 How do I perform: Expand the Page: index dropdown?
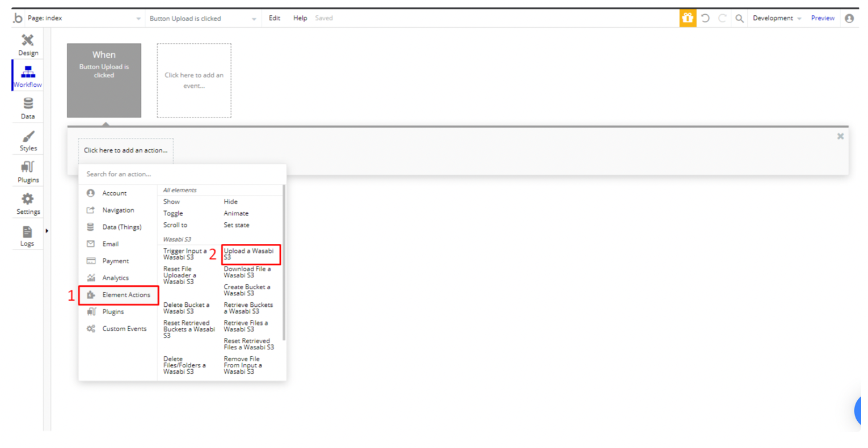tap(84, 18)
